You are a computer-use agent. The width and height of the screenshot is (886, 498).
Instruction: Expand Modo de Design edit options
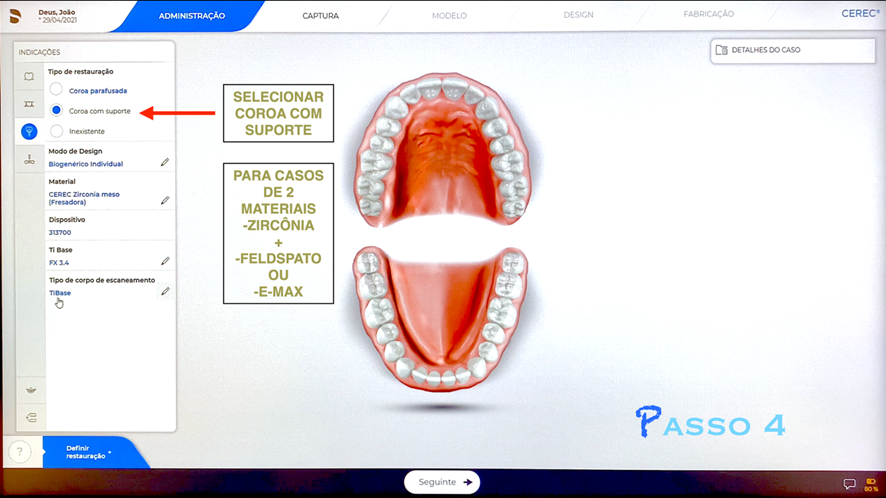click(x=165, y=162)
